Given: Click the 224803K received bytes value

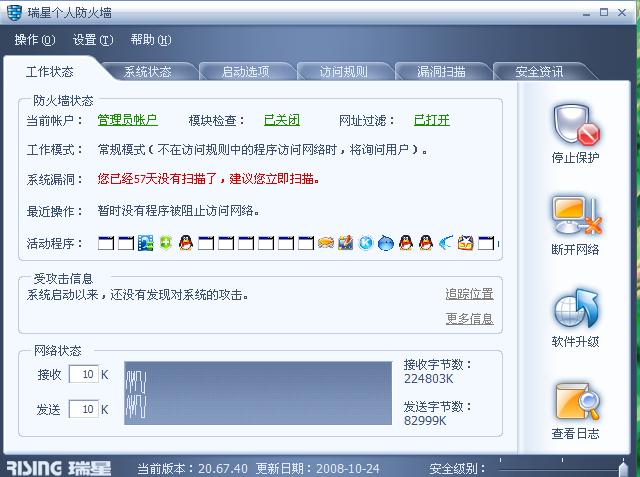Looking at the screenshot, I should point(429,379).
